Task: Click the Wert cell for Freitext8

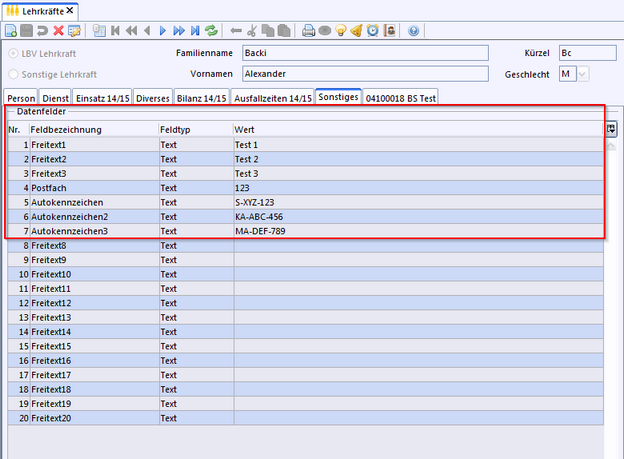Action: tap(417, 245)
